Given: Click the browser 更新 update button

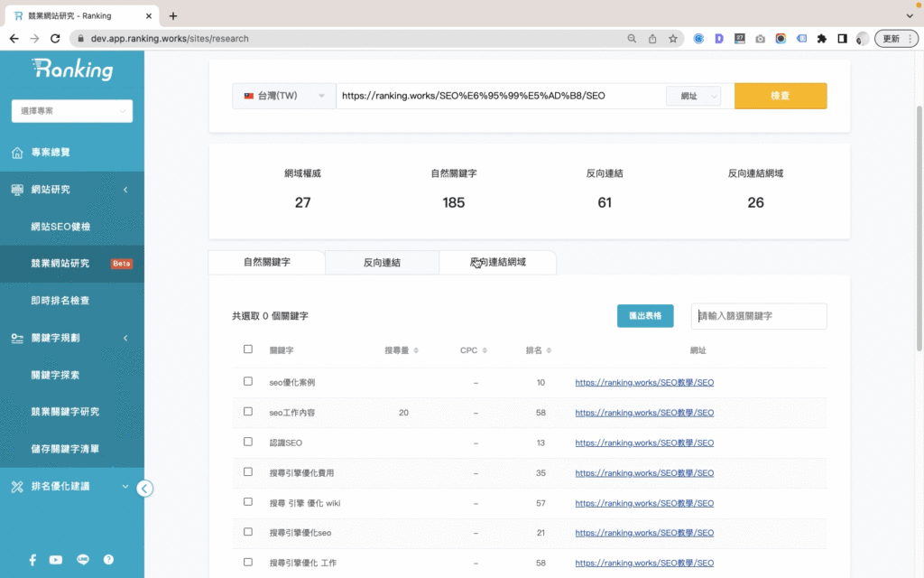Looking at the screenshot, I should tap(896, 38).
